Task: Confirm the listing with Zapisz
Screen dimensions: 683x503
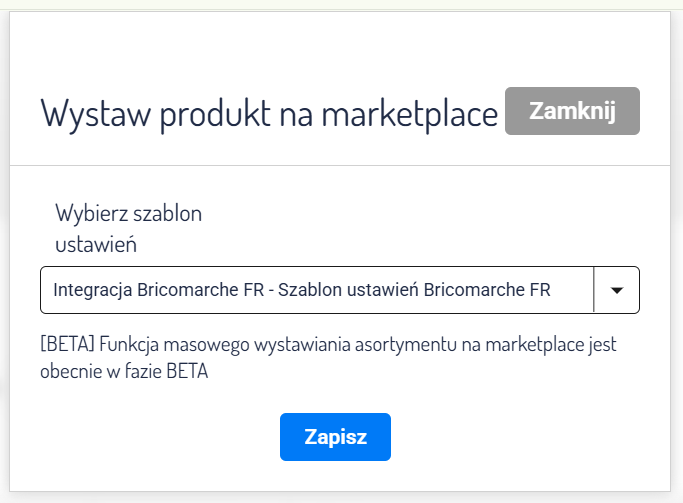Action: click(335, 437)
